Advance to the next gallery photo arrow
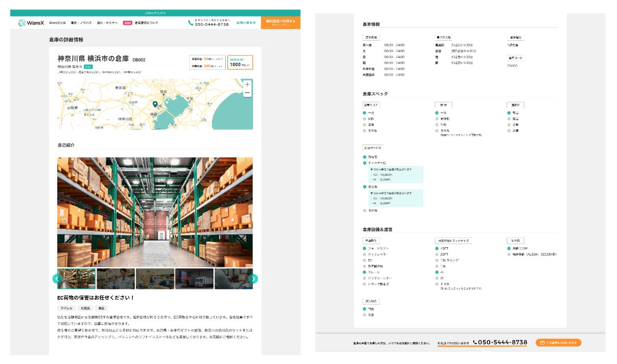 (253, 279)
